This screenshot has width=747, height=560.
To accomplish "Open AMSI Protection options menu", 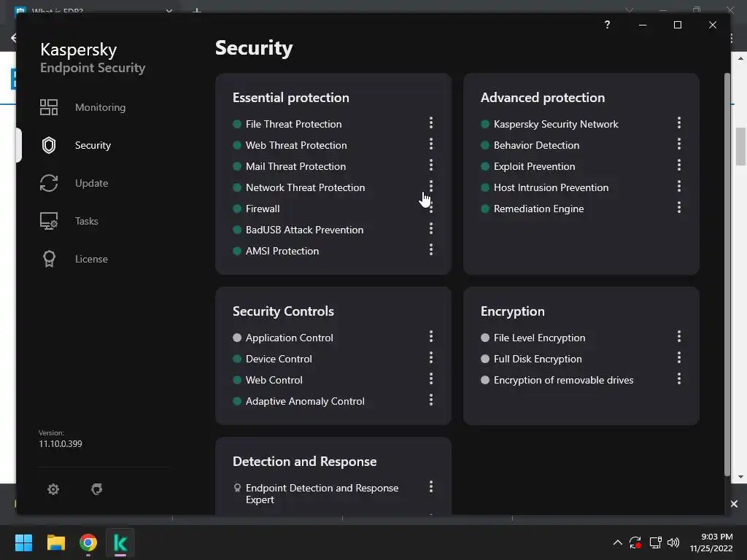I will 431,249.
